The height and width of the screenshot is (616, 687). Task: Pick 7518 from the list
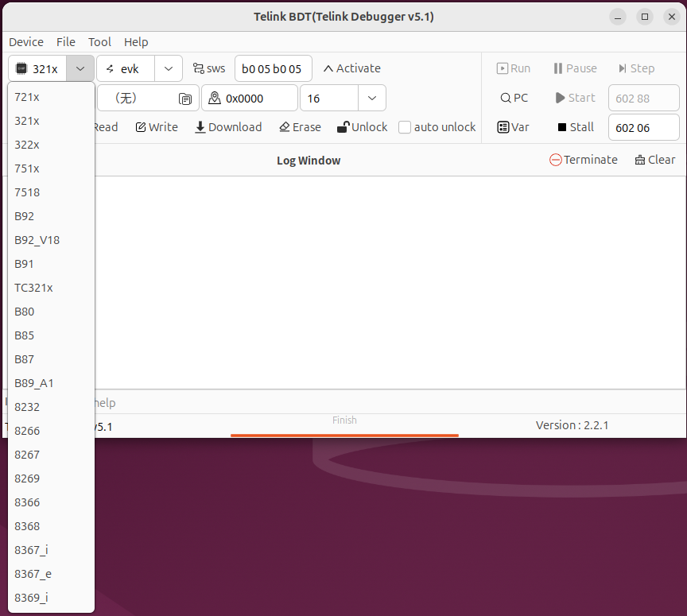click(x=51, y=192)
